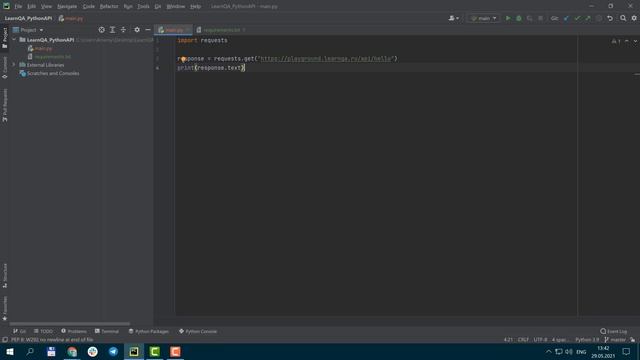The height and width of the screenshot is (360, 640).
Task: Close the requirements.txt editor tab
Action: tap(244, 30)
